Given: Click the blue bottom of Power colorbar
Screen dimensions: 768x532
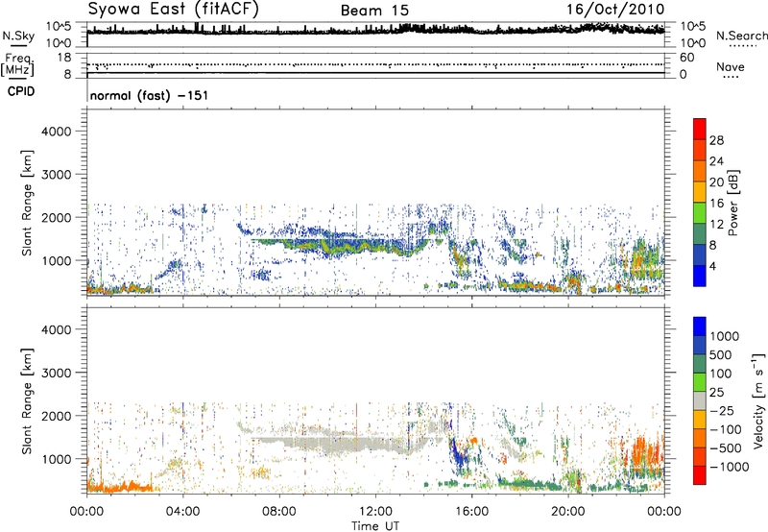Looking at the screenshot, I should (x=700, y=278).
